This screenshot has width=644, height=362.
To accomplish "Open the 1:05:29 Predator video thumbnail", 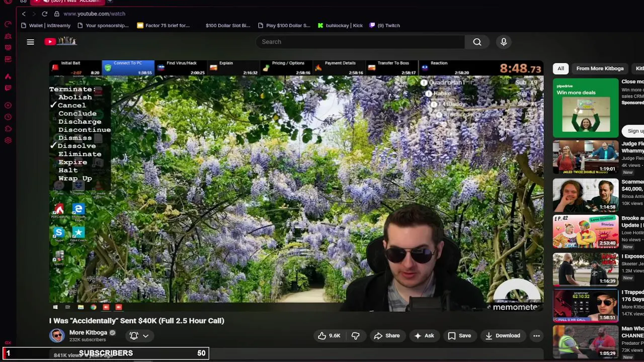I will [x=586, y=342].
